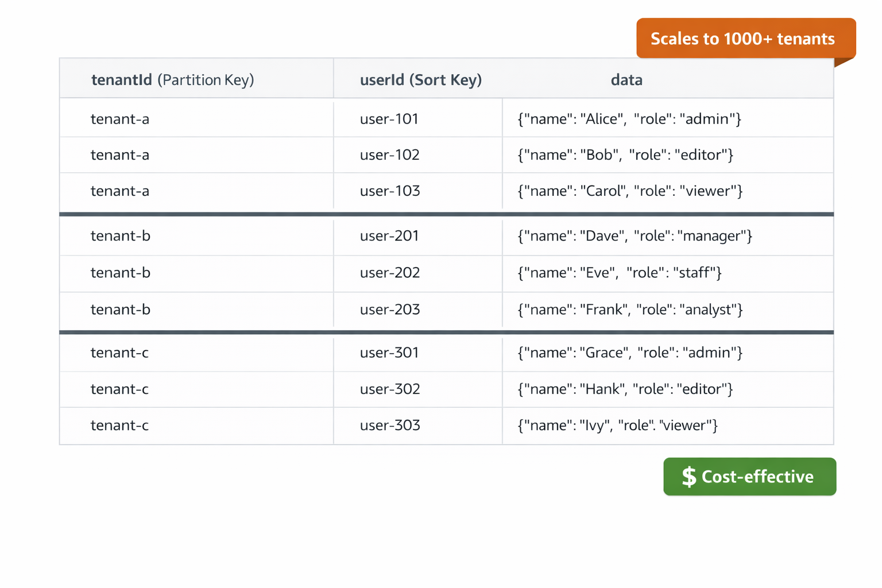
Task: Select tenant-b in the user-201 row
Action: [121, 236]
